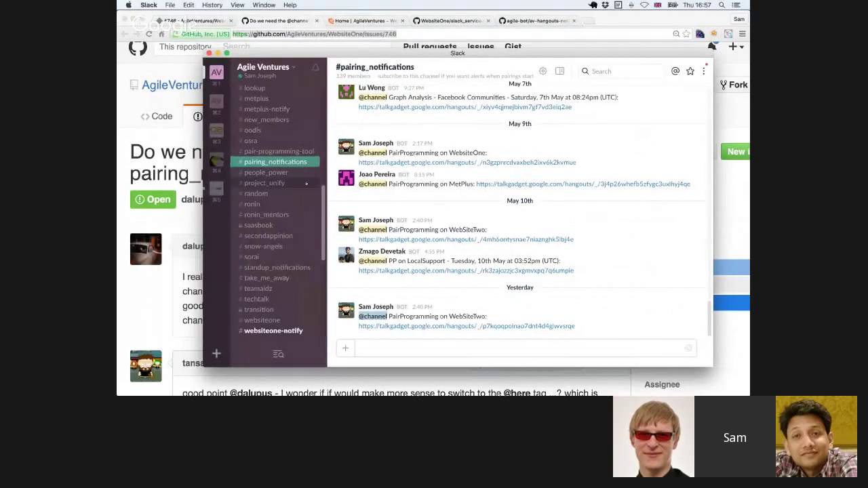Image resolution: width=868 pixels, height=488 pixels.
Task: Open starred items star icon in Slack
Action: pos(690,71)
